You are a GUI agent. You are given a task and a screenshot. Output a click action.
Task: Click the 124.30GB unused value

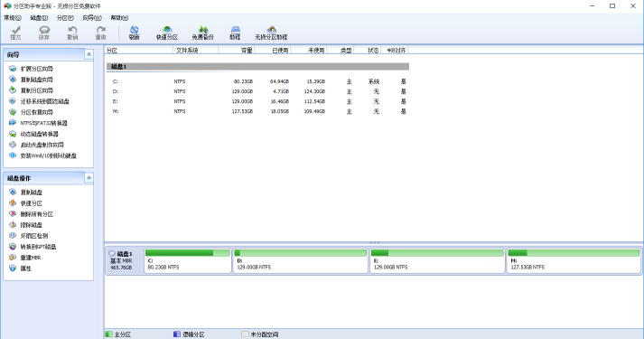click(314, 91)
